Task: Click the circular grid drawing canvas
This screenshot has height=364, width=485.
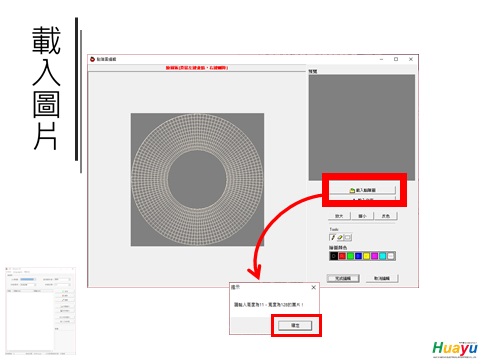Action: [x=197, y=180]
